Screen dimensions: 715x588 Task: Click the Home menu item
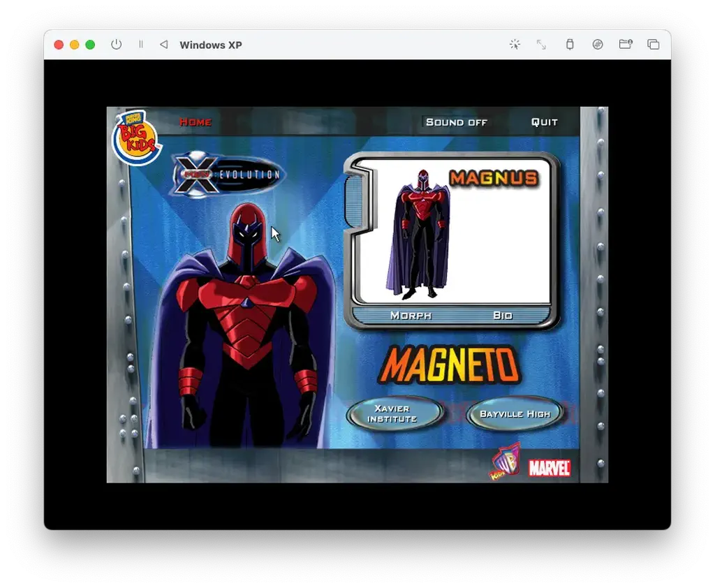click(196, 122)
